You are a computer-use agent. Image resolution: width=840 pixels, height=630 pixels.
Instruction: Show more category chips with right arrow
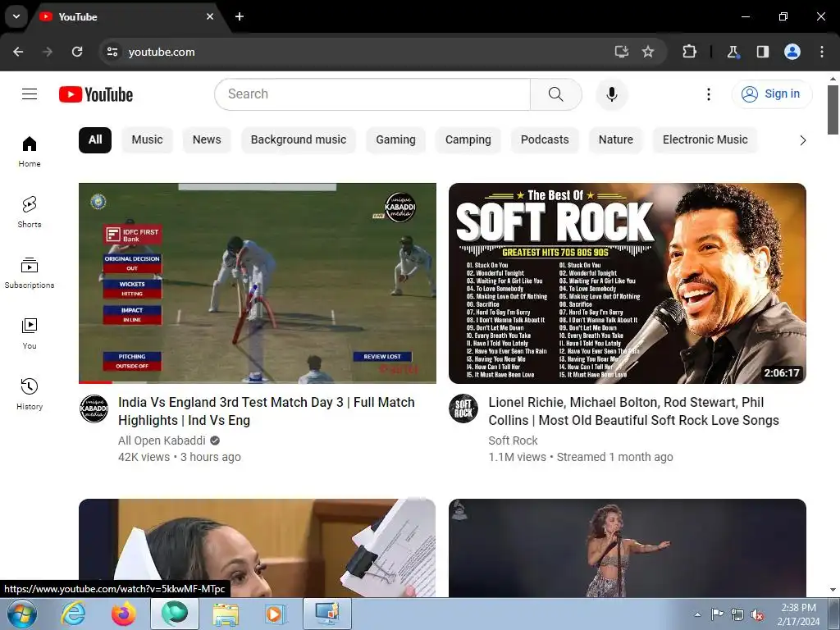(802, 140)
